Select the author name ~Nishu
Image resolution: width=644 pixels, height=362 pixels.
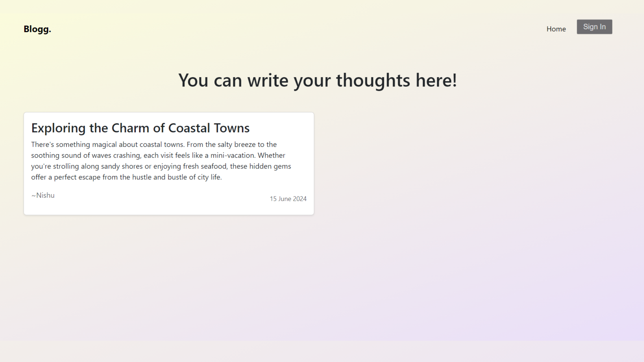click(43, 195)
